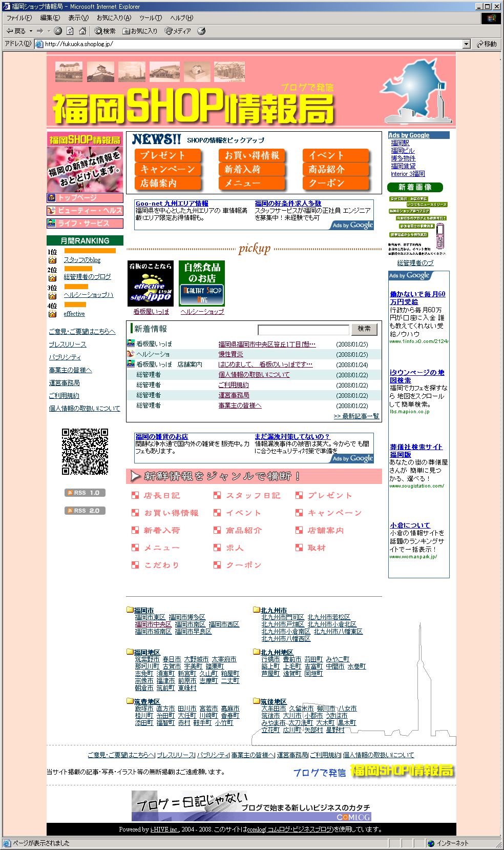Open Media (メディア) toolbar button
Image resolution: width=504 pixels, height=850 pixels.
coord(178,31)
